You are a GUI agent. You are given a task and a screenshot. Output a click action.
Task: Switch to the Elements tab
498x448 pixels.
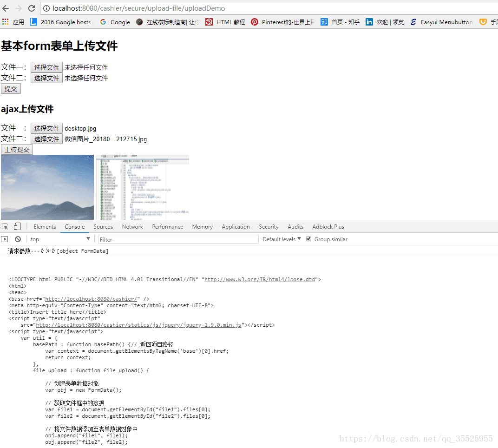click(45, 226)
